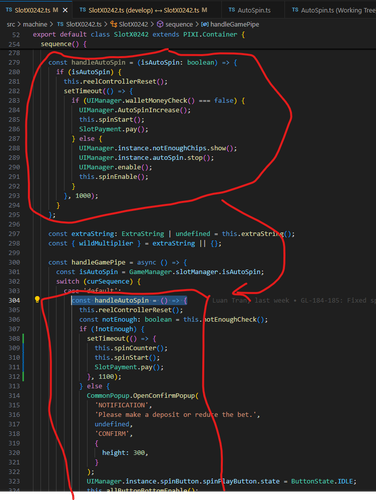Viewport: 376px width, 500px height.
Task: Click the variable icon before the handleGamePipe breadcrumb
Action: (x=205, y=24)
